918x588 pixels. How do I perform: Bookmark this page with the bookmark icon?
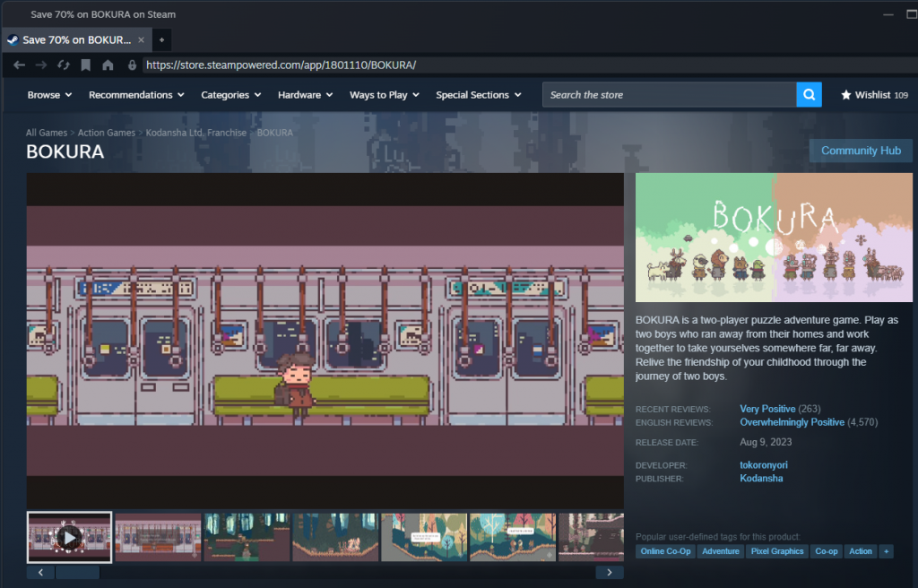click(x=85, y=65)
